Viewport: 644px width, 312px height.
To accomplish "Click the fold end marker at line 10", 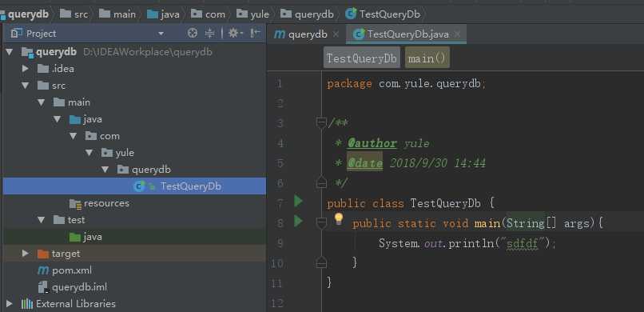I will [x=321, y=262].
